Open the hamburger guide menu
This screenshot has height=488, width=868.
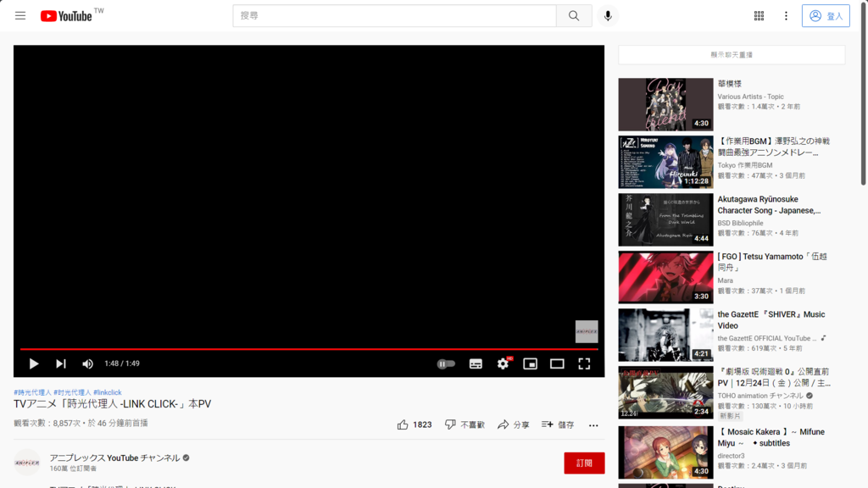coord(20,15)
